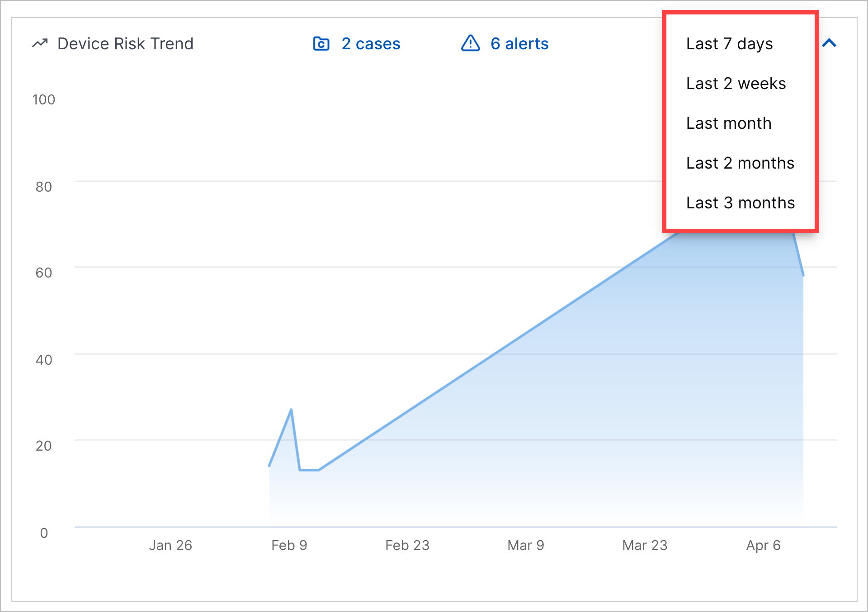The height and width of the screenshot is (612, 868).
Task: Click the Apr 6 axis label
Action: (x=764, y=545)
